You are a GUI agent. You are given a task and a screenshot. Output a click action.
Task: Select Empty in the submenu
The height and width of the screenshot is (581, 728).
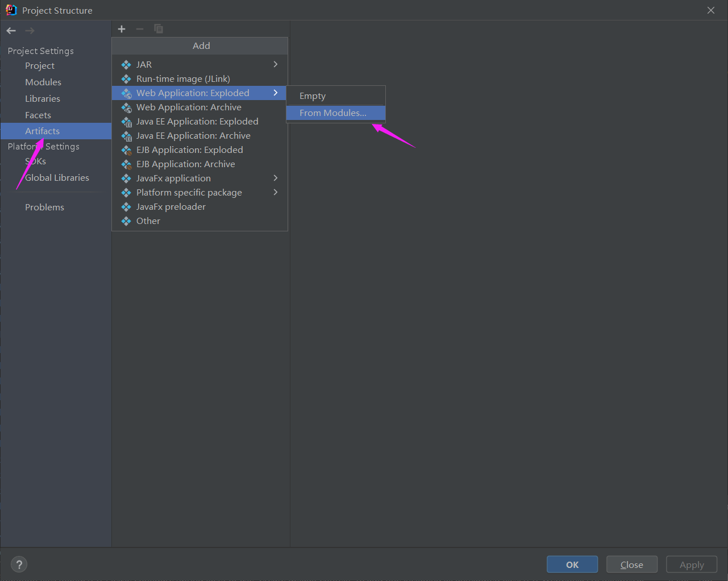click(336, 96)
